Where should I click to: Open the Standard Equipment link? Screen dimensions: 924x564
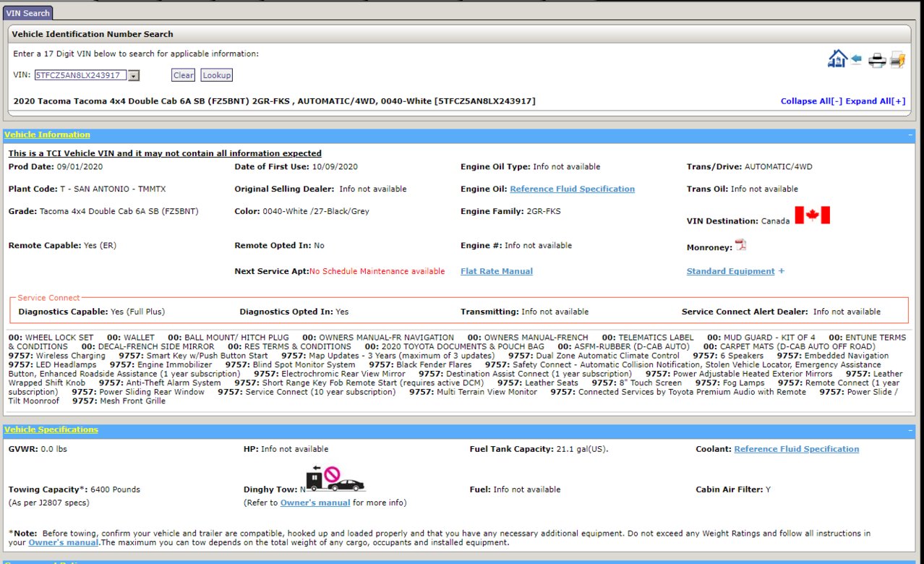[x=730, y=271]
